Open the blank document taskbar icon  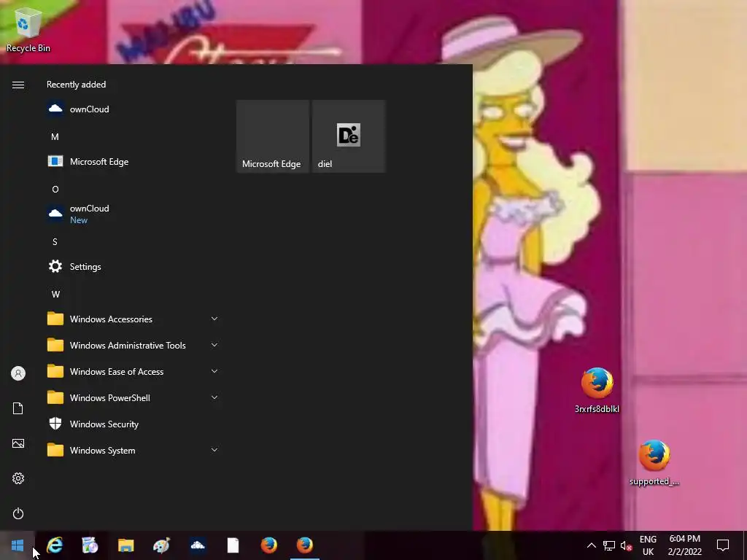coord(233,545)
